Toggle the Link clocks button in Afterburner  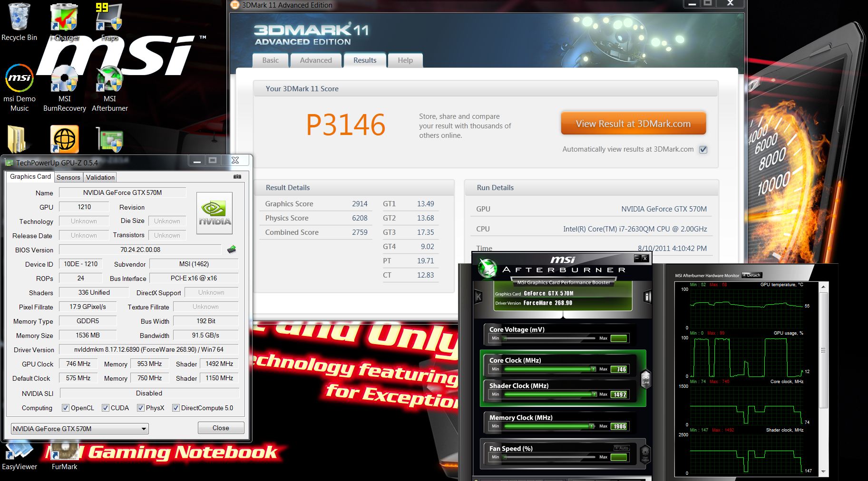coord(645,379)
